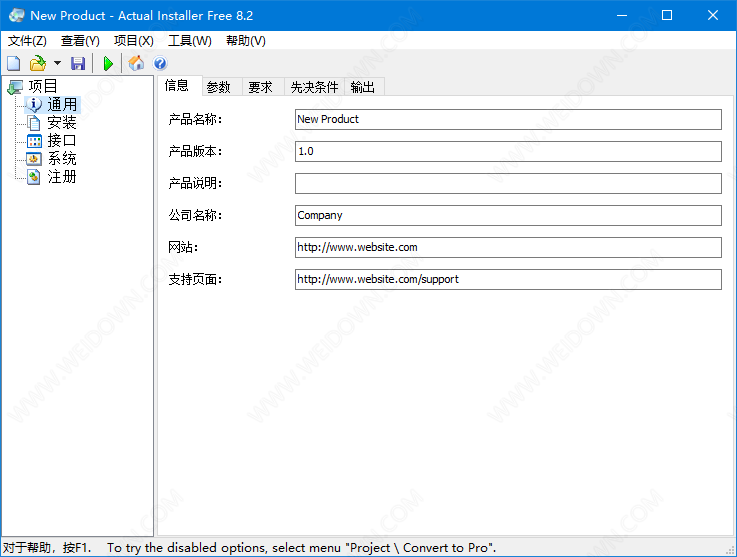This screenshot has width=737, height=557.
Task: Open help with blue question mark icon
Action: pyautogui.click(x=160, y=63)
